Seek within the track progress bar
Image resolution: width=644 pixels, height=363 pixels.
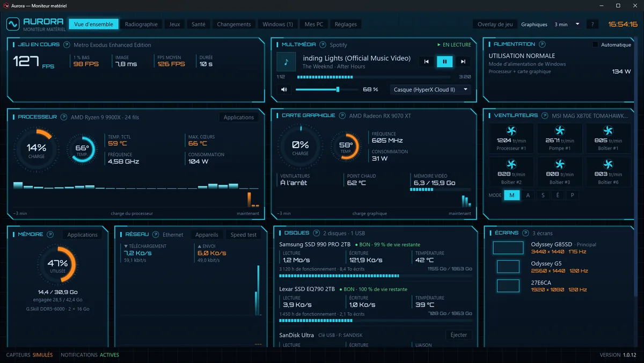click(374, 77)
